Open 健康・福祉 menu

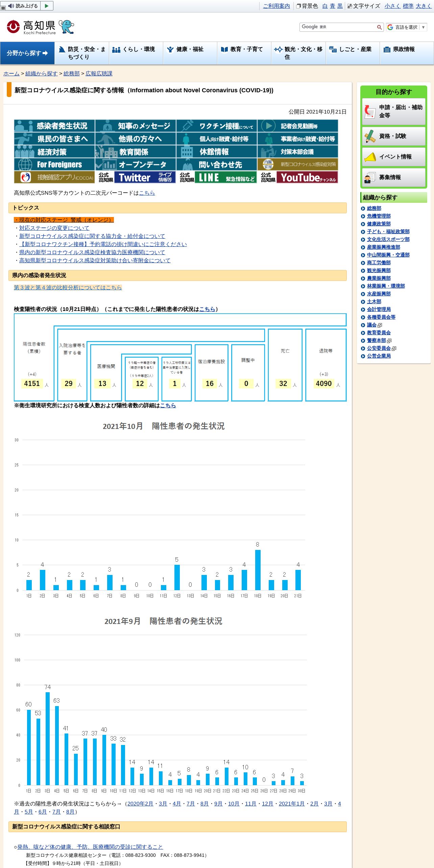coord(190,53)
